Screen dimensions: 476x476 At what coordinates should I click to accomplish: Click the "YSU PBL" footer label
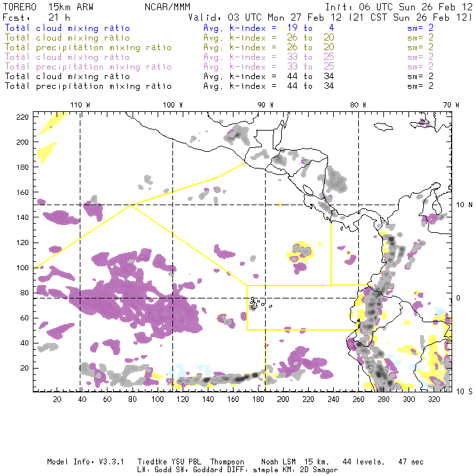tap(186, 462)
